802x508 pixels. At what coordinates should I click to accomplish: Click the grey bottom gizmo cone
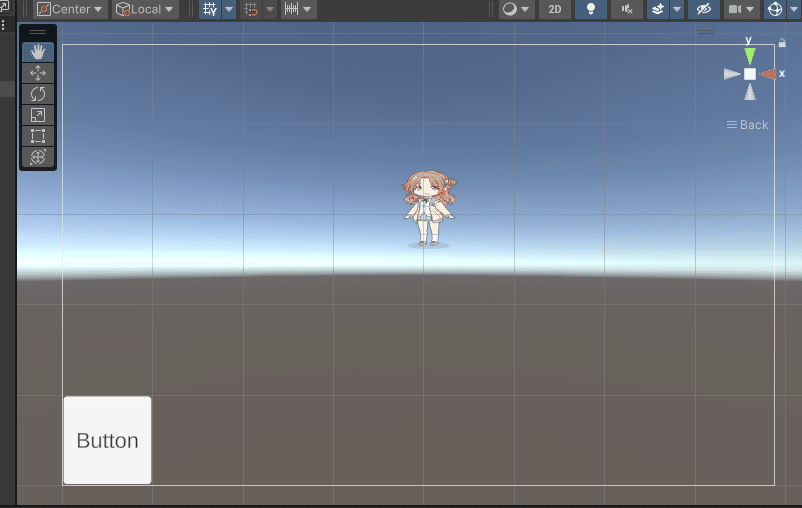pos(750,93)
